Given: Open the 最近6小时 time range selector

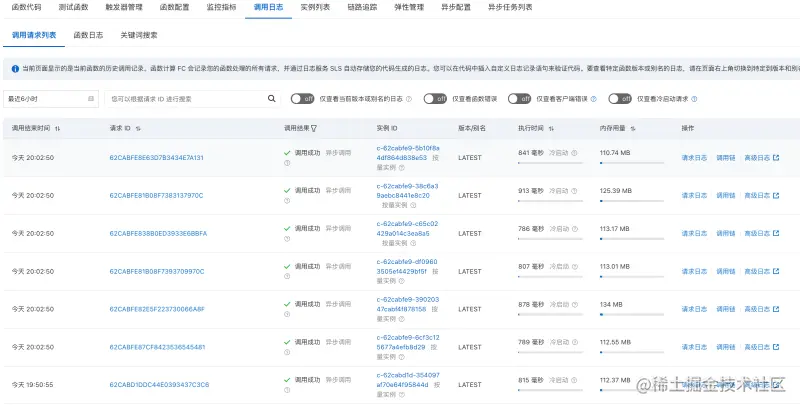Looking at the screenshot, I should [x=51, y=99].
